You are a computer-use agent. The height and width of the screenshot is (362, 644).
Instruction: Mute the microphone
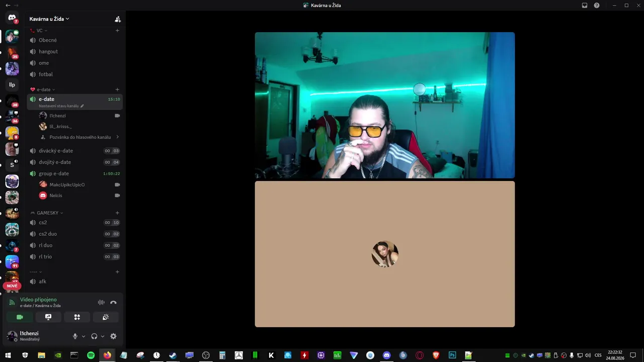click(75, 336)
